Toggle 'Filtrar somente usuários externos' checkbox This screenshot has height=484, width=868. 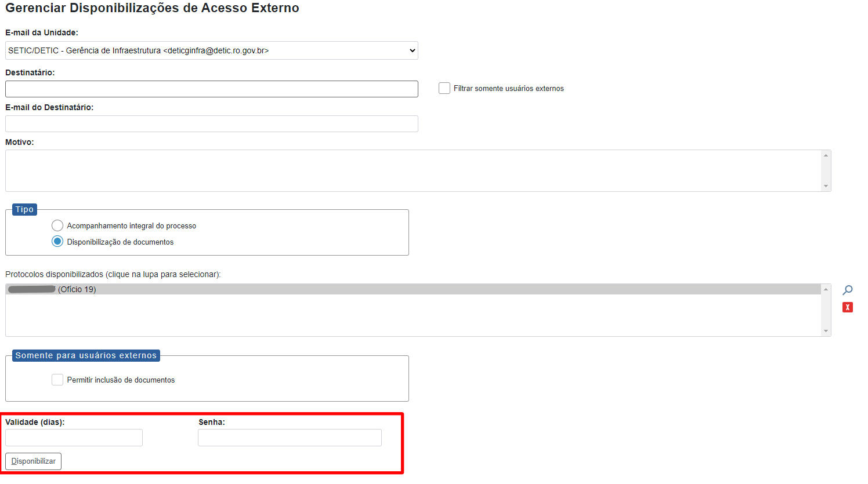point(444,88)
